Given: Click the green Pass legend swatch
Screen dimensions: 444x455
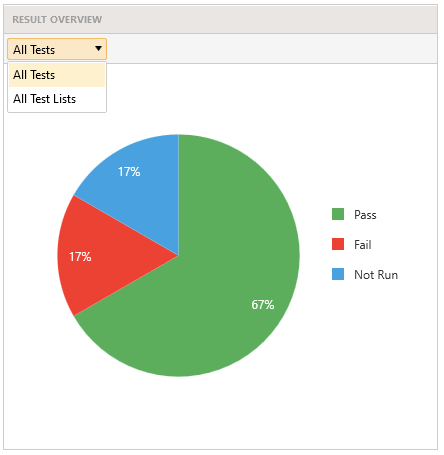Looking at the screenshot, I should [338, 214].
